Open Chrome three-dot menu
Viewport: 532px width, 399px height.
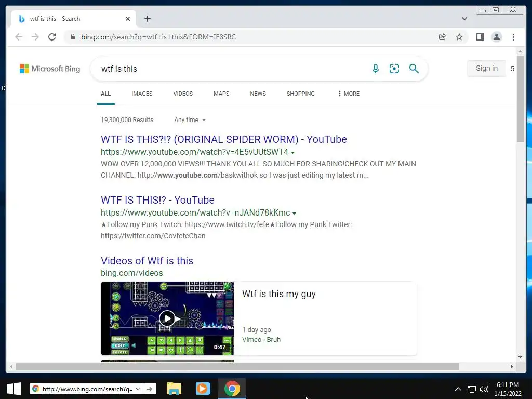click(513, 37)
